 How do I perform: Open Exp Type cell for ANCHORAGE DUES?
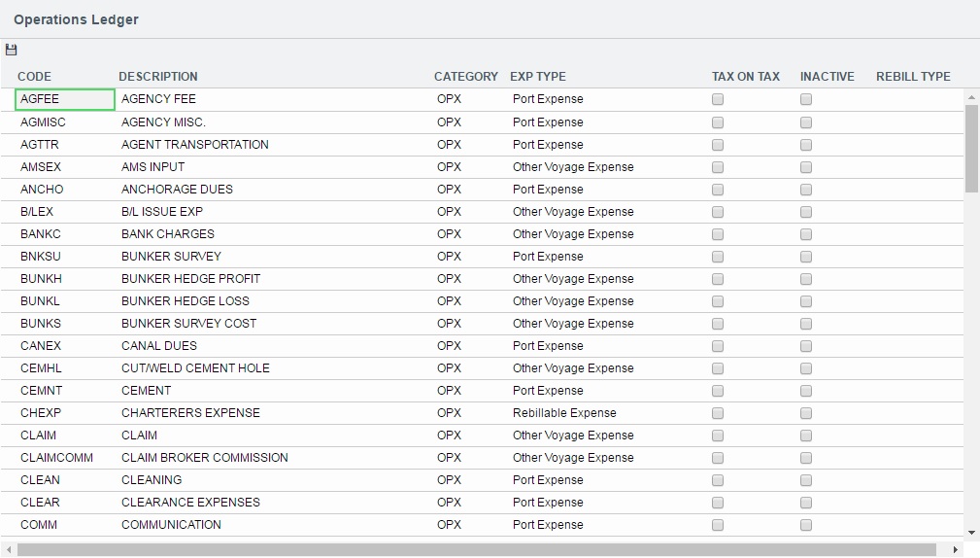coord(548,190)
